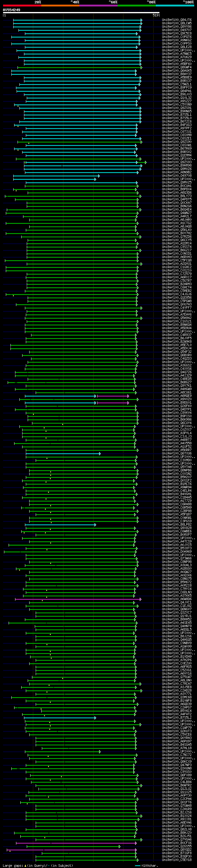Select the UniRef100_B6T2C6 label
197x868 pixels.
(x=177, y=121)
